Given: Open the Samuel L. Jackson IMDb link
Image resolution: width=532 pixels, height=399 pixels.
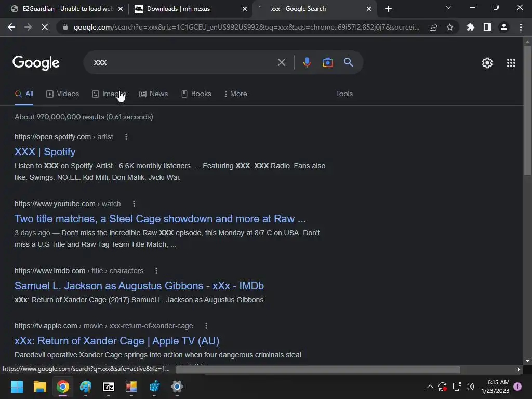Looking at the screenshot, I should [139, 286].
